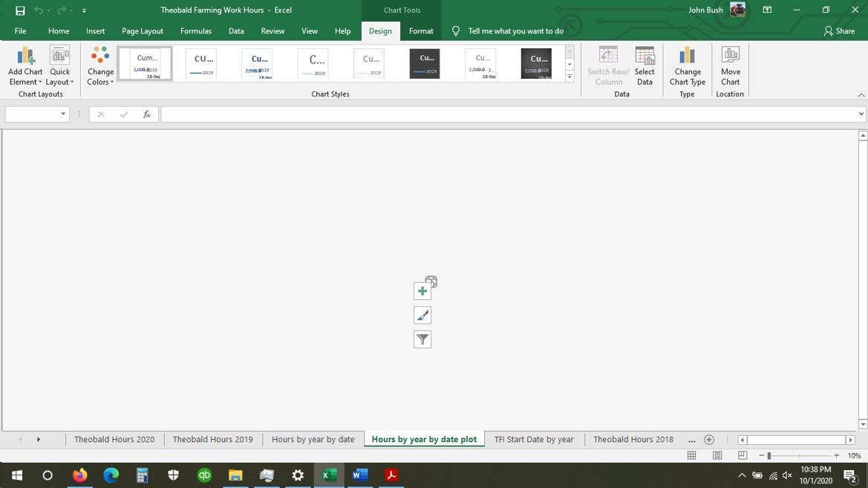
Task: Show more sheet tabs with the ellipsis
Action: [691, 440]
